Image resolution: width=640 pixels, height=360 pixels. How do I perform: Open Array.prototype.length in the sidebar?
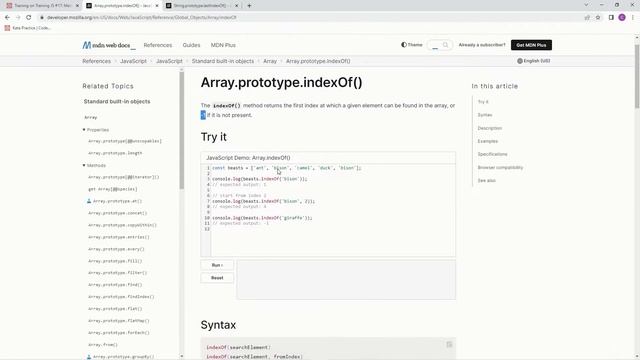click(115, 153)
